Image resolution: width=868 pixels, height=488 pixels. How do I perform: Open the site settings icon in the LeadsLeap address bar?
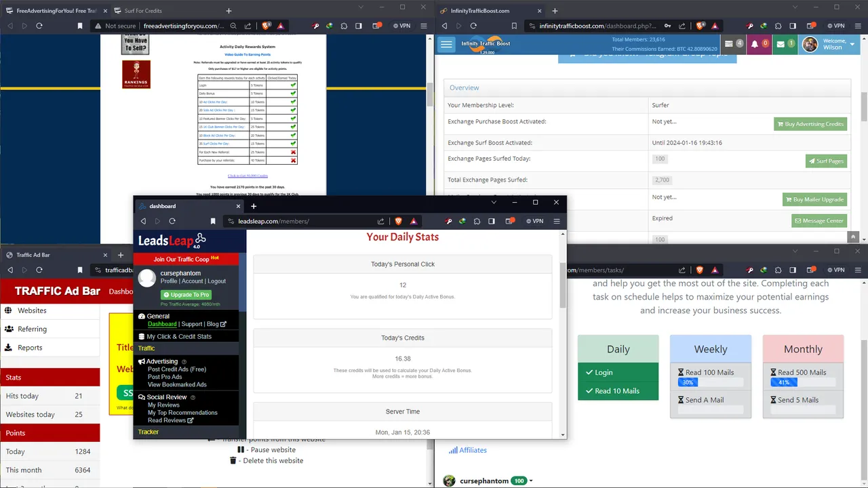(230, 221)
